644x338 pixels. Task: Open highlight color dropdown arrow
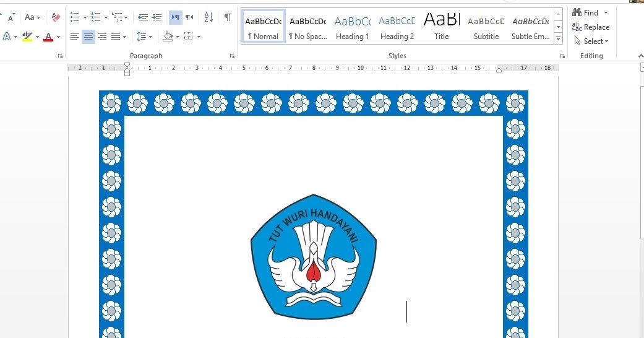[x=37, y=37]
